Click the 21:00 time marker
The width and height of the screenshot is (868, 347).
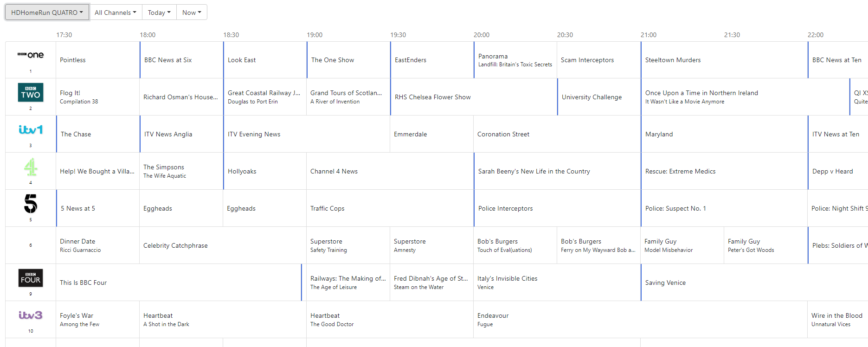click(x=649, y=35)
